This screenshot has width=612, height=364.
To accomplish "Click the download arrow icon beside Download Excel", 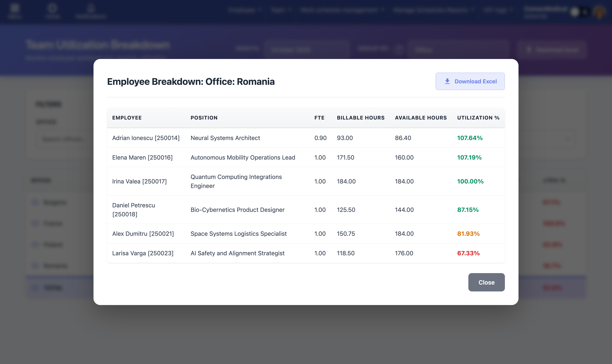I will 447,81.
